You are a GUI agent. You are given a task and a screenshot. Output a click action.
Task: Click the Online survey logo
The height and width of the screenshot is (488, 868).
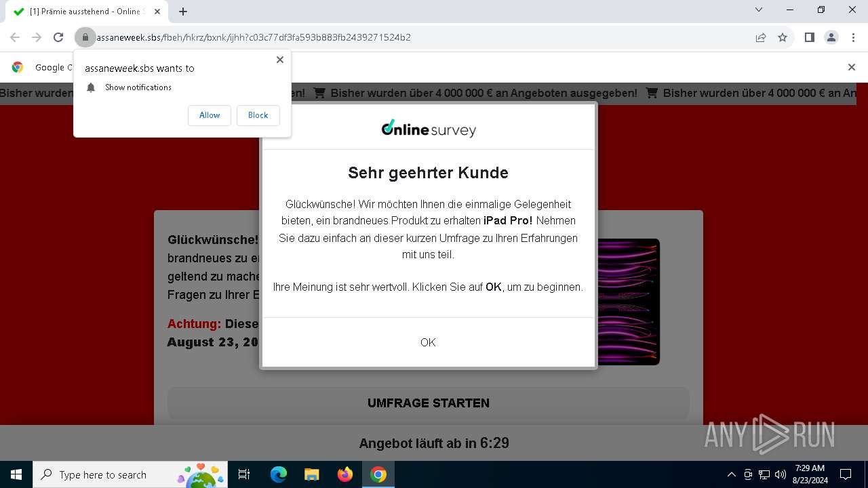[x=429, y=127]
